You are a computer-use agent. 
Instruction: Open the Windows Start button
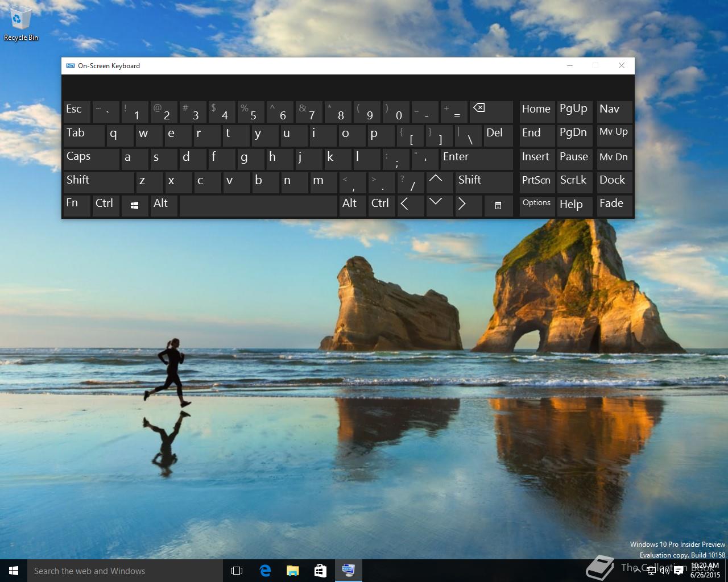14,571
